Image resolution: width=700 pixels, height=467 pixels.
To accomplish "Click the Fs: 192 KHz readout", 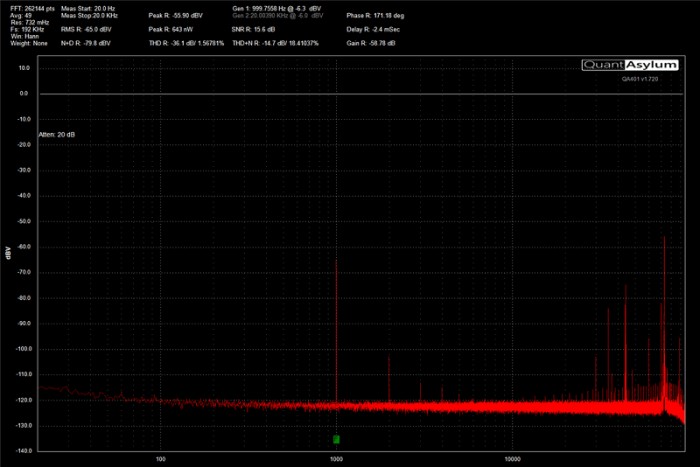I will (27, 29).
